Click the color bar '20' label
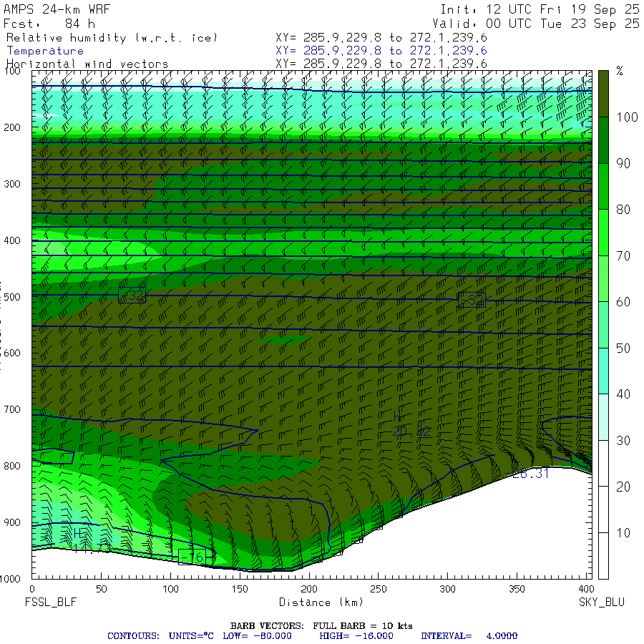 [623, 487]
